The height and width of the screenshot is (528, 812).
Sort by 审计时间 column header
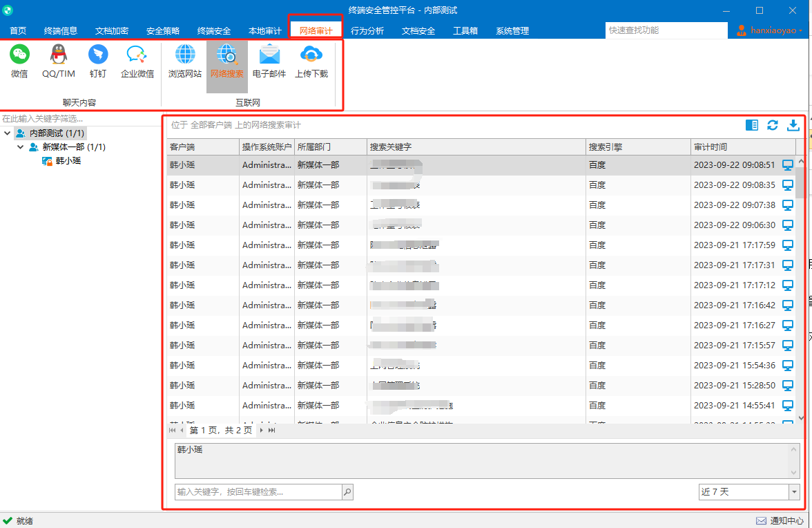coord(743,147)
